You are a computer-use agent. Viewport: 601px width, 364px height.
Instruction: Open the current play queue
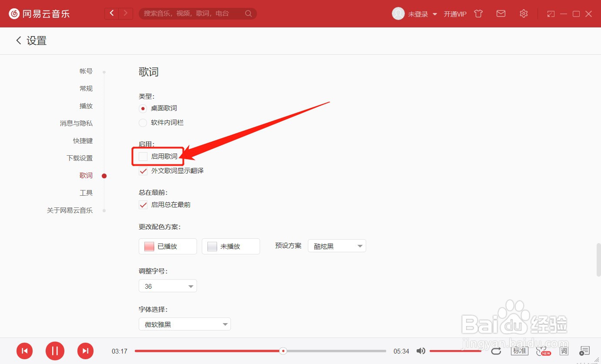pyautogui.click(x=584, y=351)
